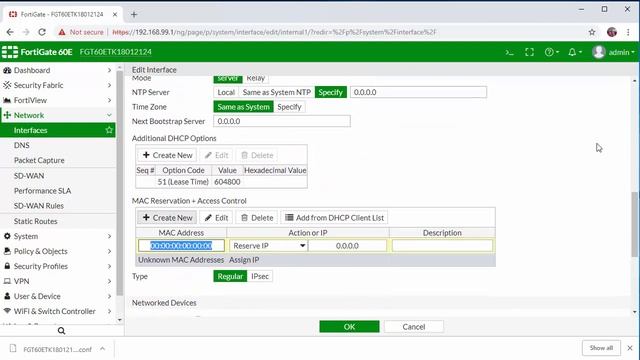Screen dimensions: 640x360
Task: Open a new browser tab
Action: [x=134, y=15]
